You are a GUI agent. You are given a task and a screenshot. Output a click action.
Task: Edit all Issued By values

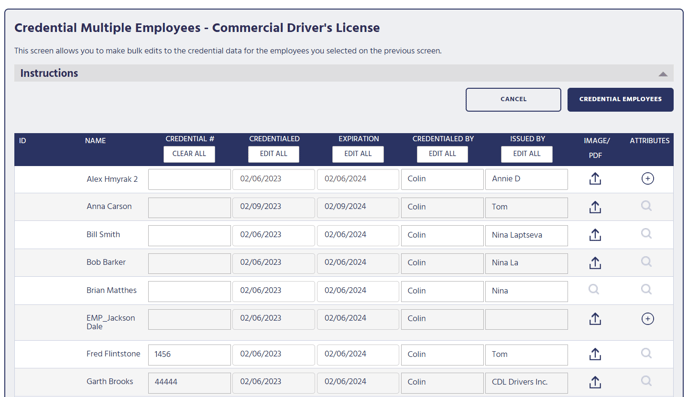527,154
